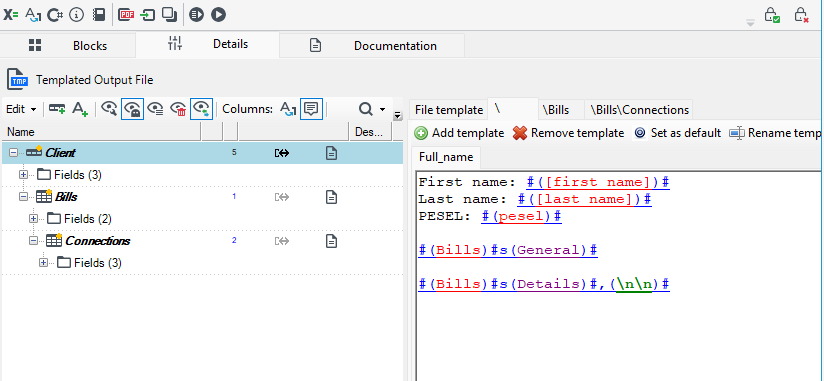
Task: Expand Fields (2) under Bills
Action: tap(33, 219)
